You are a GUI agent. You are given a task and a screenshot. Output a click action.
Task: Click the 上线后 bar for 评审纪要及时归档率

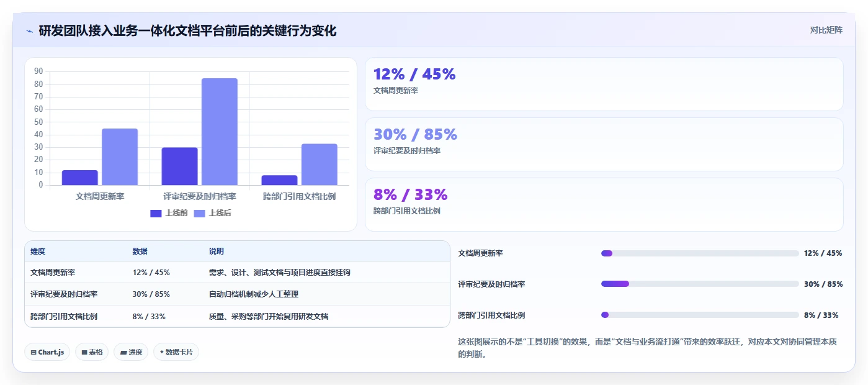pos(220,132)
